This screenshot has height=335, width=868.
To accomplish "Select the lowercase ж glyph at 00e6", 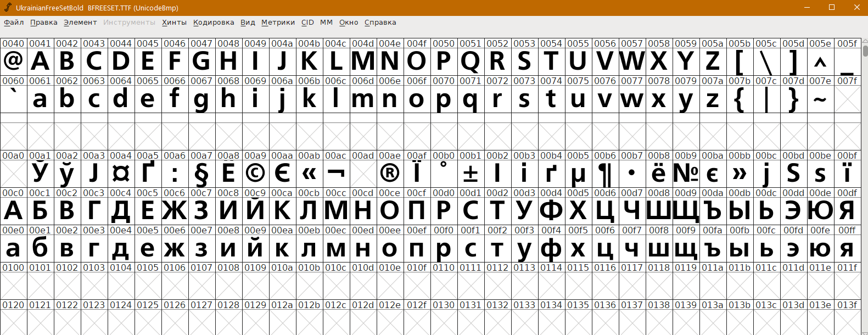I will coord(175,248).
